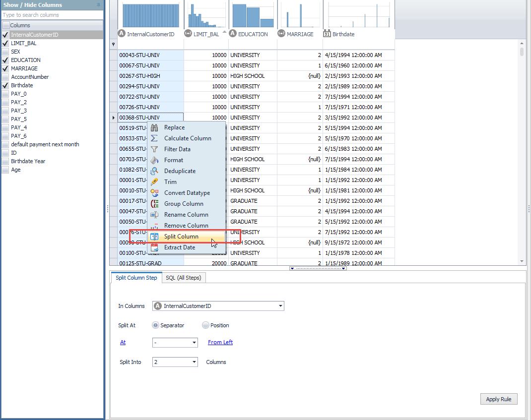This screenshot has width=531, height=420.
Task: Click the right arrow on the horizontal splitter
Action: tap(344, 268)
